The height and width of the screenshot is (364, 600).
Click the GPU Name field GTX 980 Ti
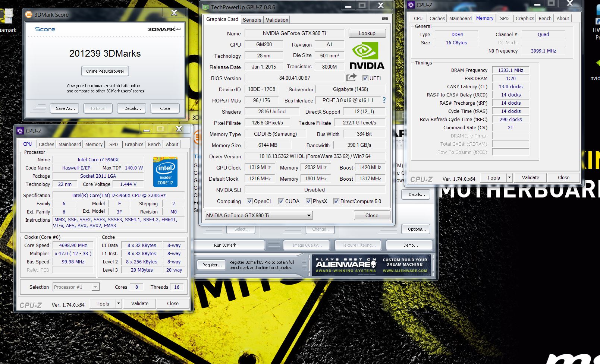[x=294, y=33]
